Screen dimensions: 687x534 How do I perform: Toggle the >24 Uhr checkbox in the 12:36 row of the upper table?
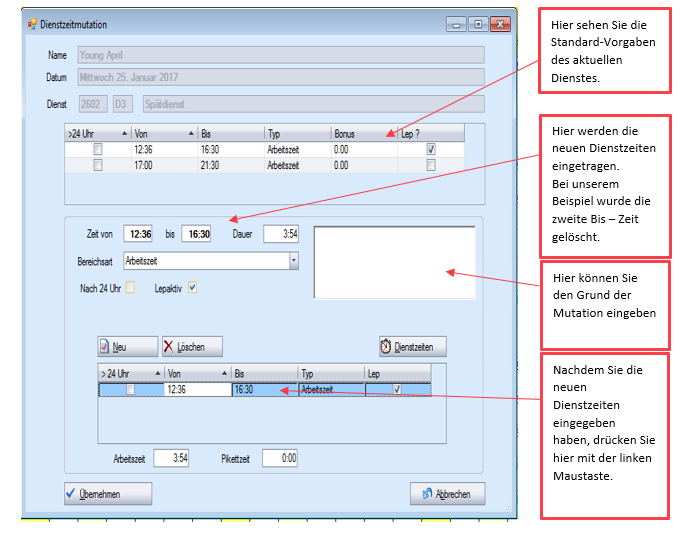tap(98, 149)
